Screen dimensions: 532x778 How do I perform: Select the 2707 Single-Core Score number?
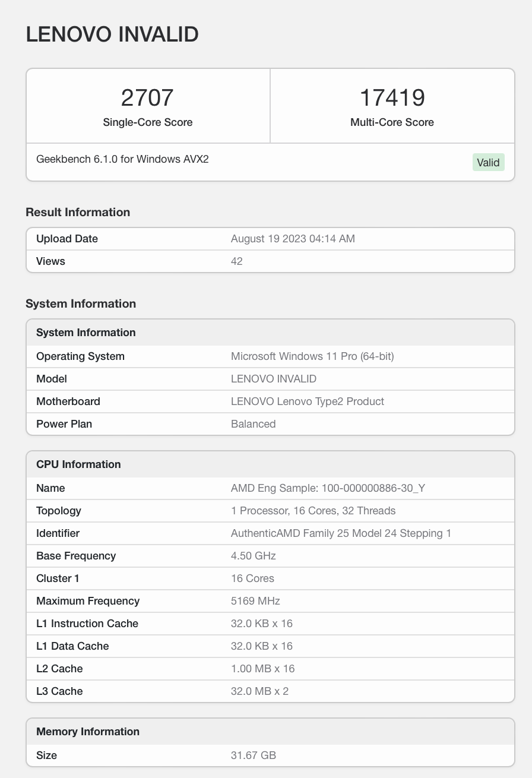(147, 98)
